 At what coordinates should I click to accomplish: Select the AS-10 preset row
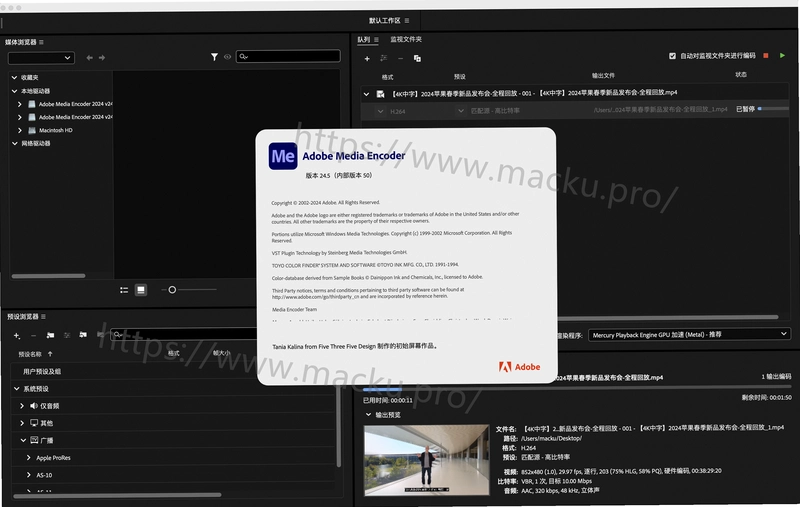pyautogui.click(x=173, y=475)
